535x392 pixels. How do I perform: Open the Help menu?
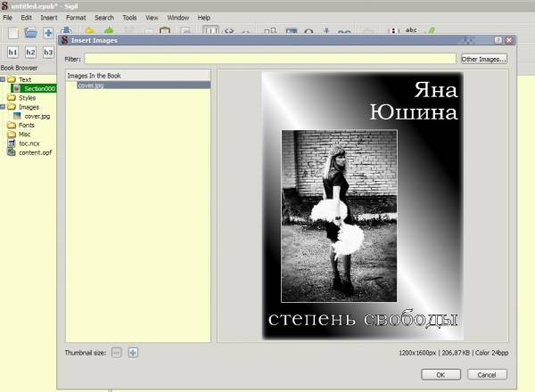pos(203,18)
